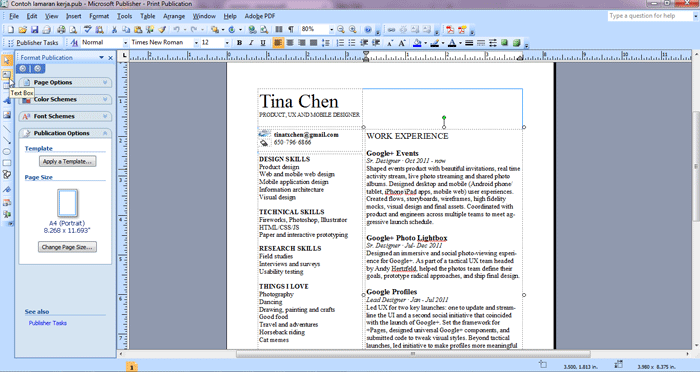Click the first Adobe PDF convert icon
This screenshot has width=700, height=372.
pyautogui.click(x=450, y=29)
